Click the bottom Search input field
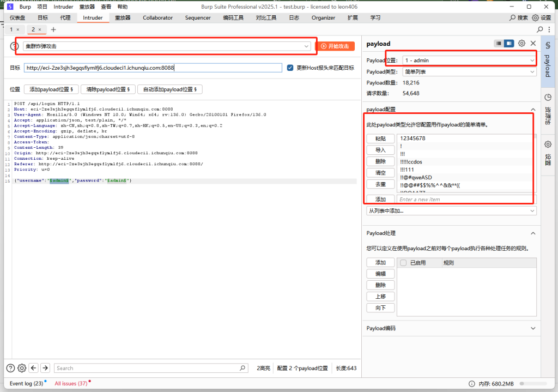 151,368
